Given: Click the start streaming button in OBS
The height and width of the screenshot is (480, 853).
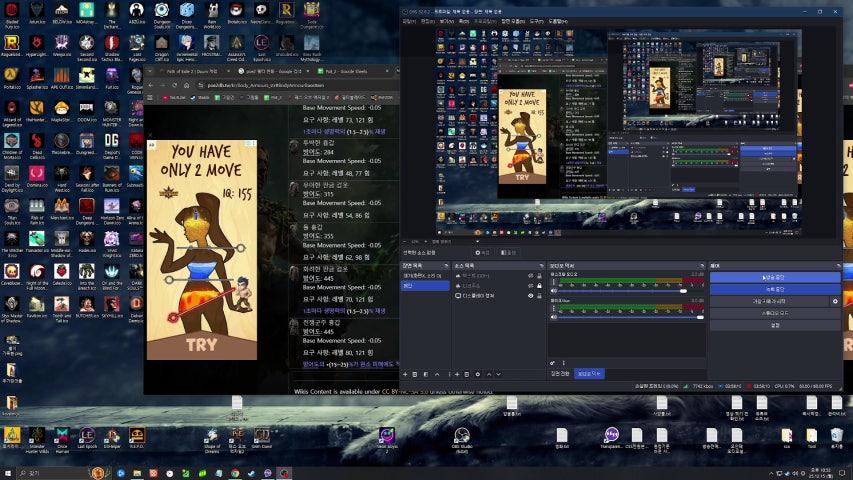Looking at the screenshot, I should [x=773, y=277].
